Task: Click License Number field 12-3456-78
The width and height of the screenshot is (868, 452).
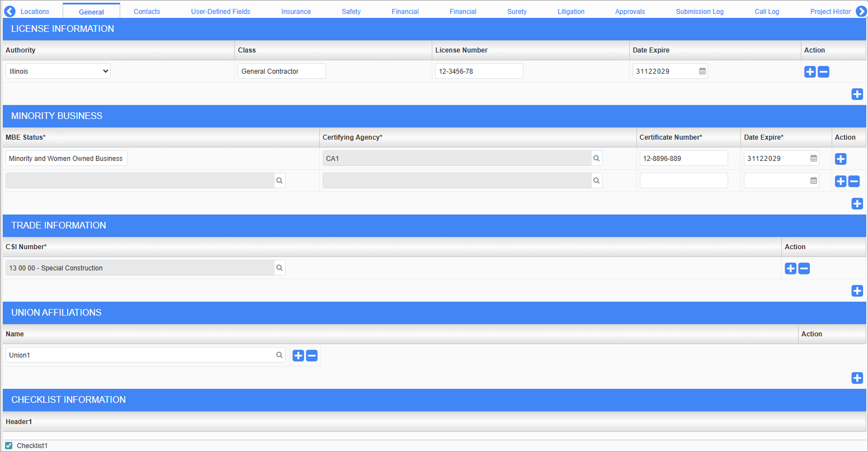Action: [x=479, y=71]
